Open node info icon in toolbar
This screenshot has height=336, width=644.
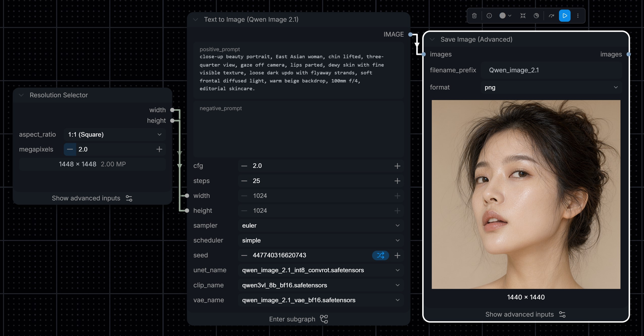(x=489, y=16)
